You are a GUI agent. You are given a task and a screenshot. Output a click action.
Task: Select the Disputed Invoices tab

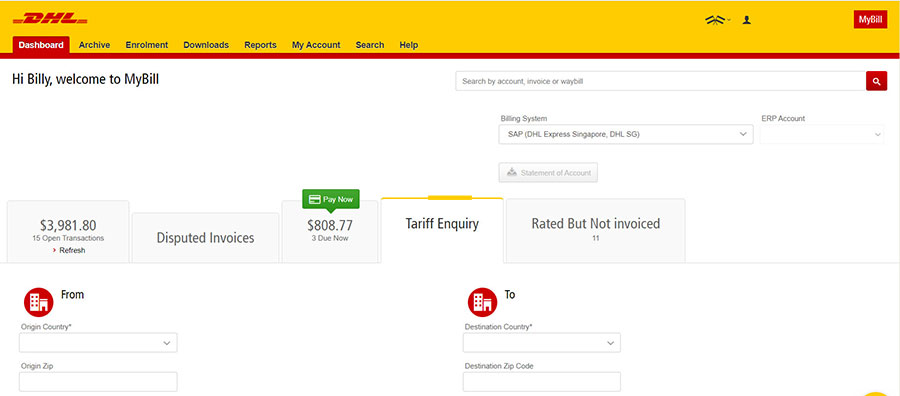(x=205, y=238)
